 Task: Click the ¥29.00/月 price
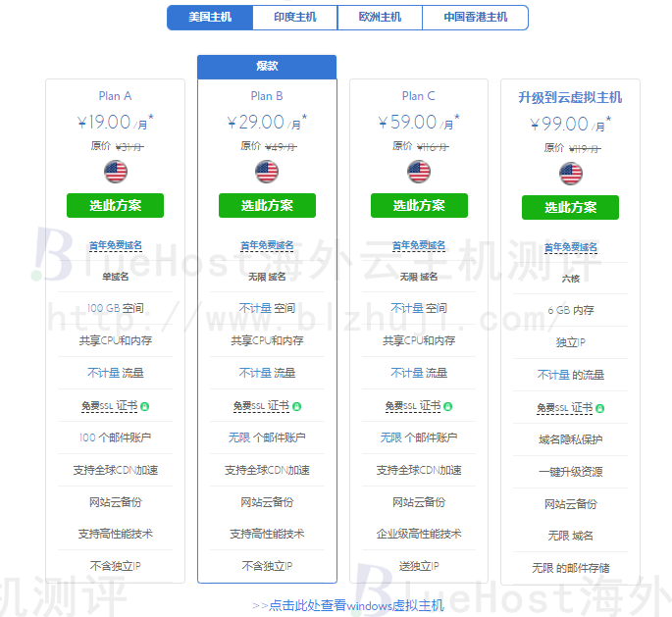pos(267,122)
